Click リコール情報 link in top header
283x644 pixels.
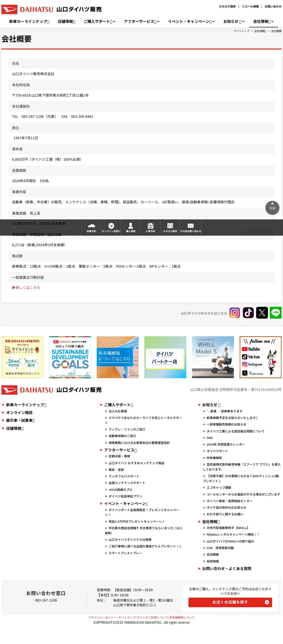pyautogui.click(x=250, y=7)
